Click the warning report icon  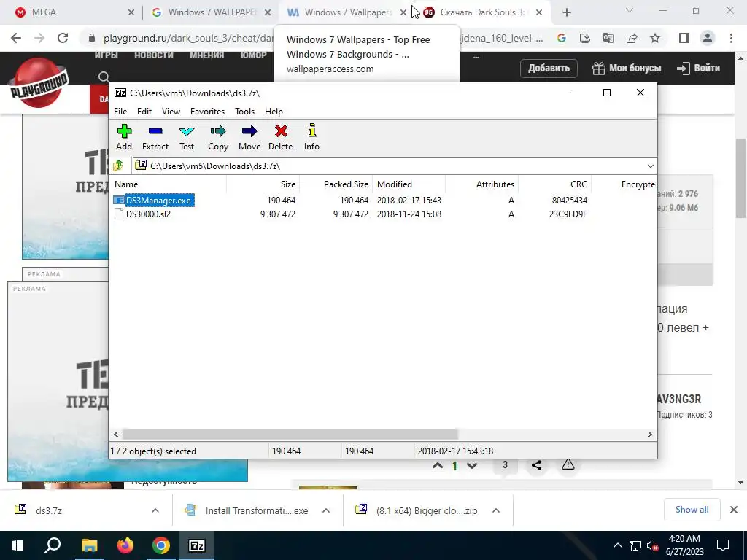point(568,464)
